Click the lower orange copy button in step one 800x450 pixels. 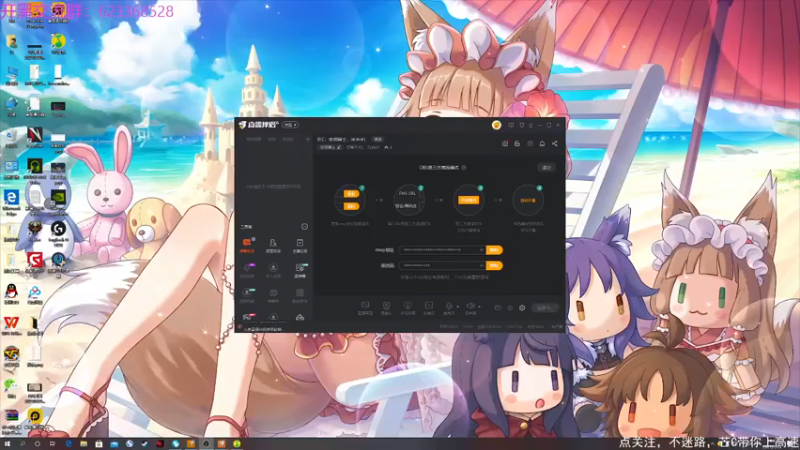(351, 206)
